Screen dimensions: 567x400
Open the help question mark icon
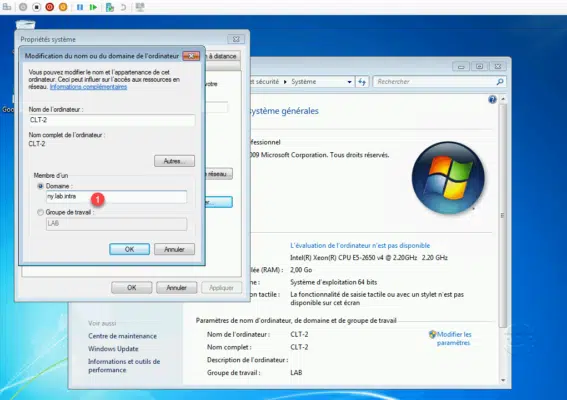tap(492, 99)
